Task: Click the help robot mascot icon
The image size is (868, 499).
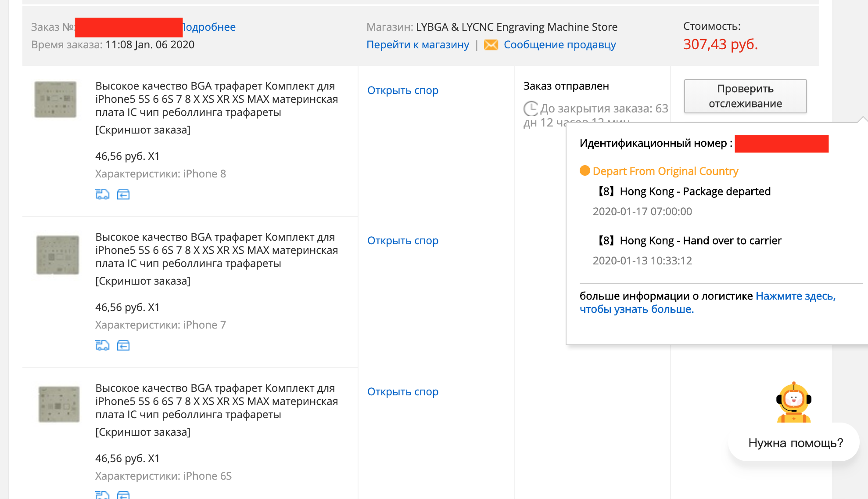Action: [x=793, y=402]
